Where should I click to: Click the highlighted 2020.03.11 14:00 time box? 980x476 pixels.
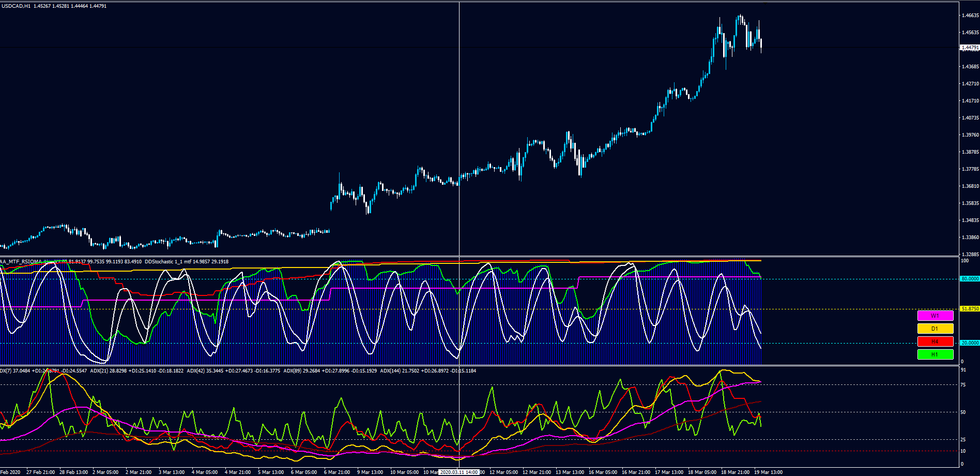[459, 472]
